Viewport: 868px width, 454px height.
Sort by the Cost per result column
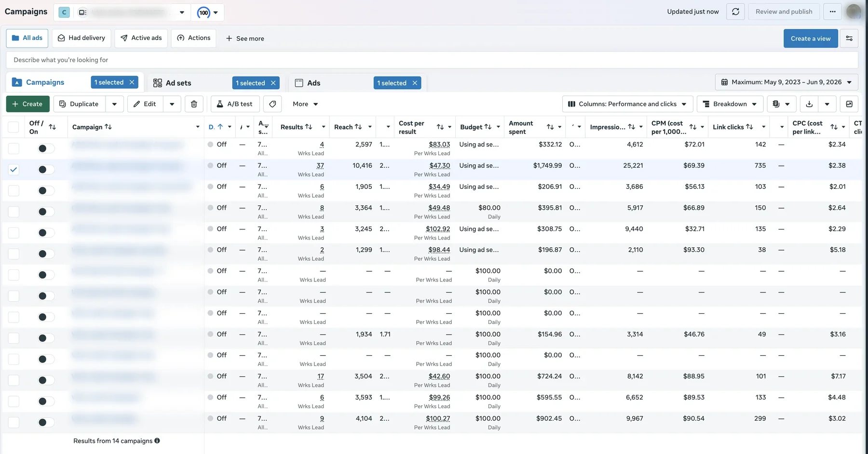click(x=440, y=127)
